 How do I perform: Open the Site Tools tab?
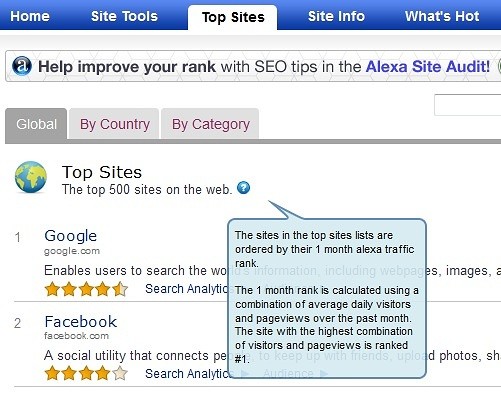[x=124, y=16]
